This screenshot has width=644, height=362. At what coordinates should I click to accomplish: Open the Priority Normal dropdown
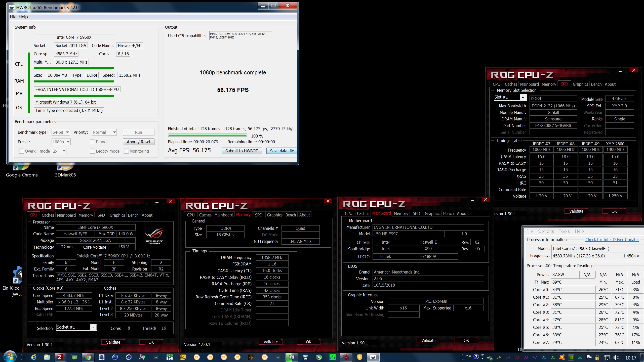104,132
